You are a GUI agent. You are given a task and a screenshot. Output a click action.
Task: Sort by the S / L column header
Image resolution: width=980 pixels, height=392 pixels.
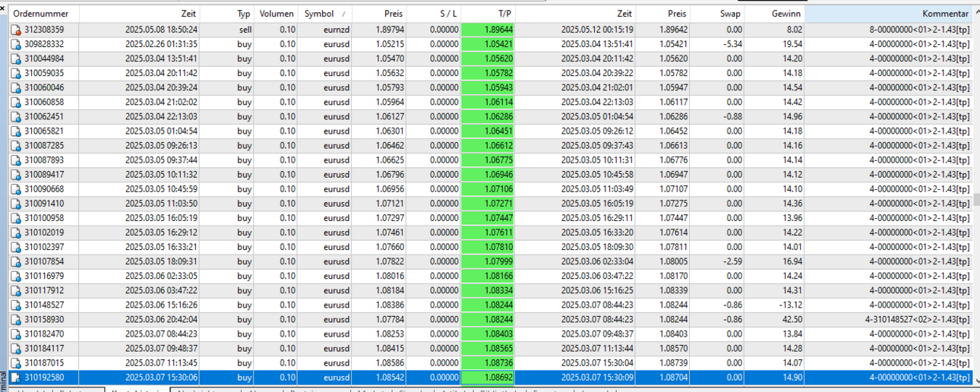(x=434, y=14)
